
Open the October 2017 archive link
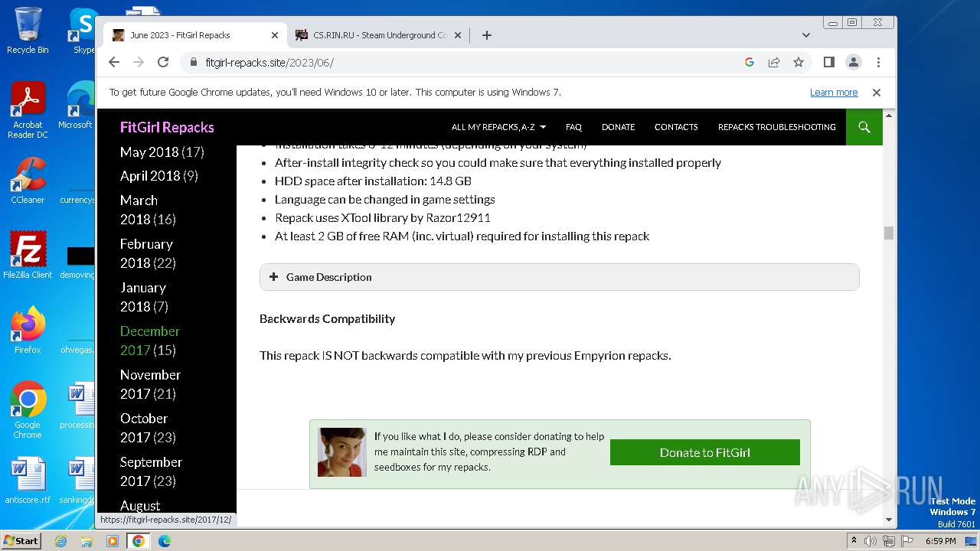click(144, 427)
